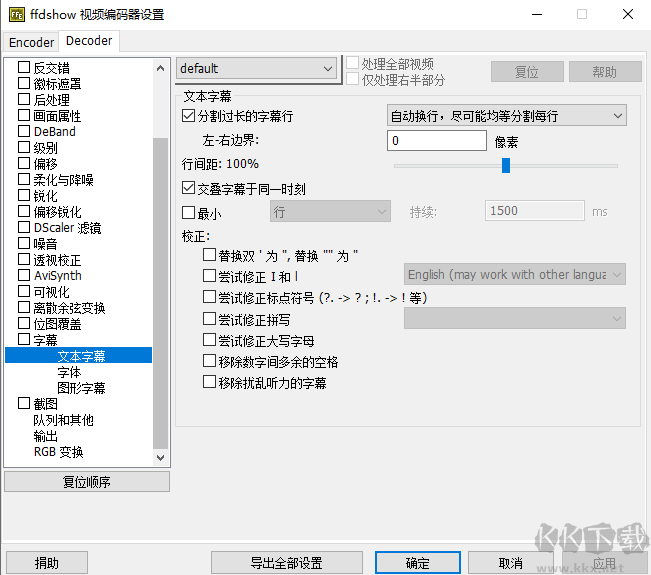Click the 导出全部设置 button

click(x=286, y=563)
